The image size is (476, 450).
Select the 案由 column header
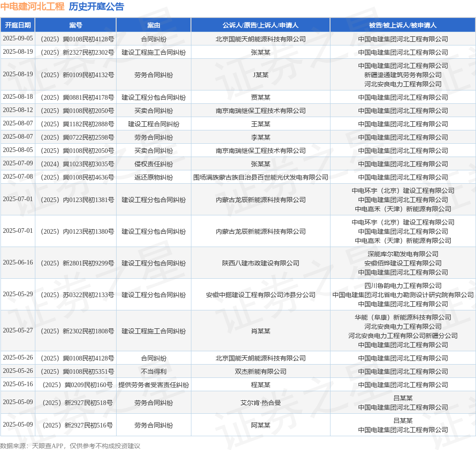coord(154,25)
